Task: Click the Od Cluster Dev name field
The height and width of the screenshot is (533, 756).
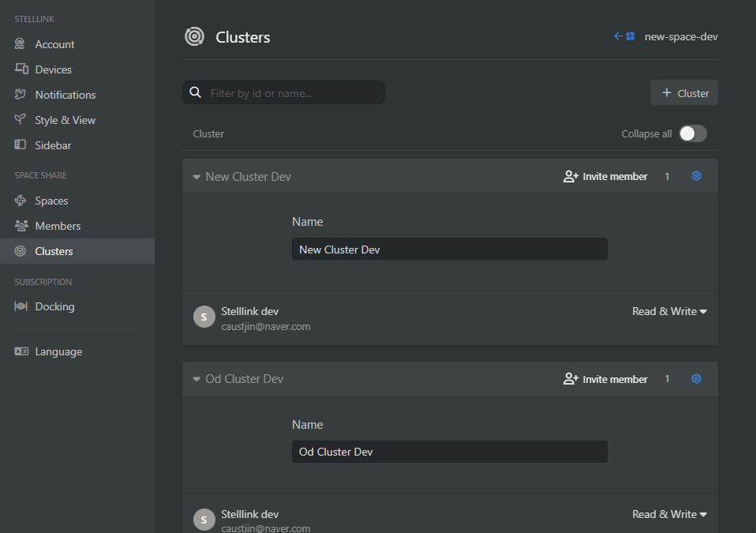Action: coord(449,452)
